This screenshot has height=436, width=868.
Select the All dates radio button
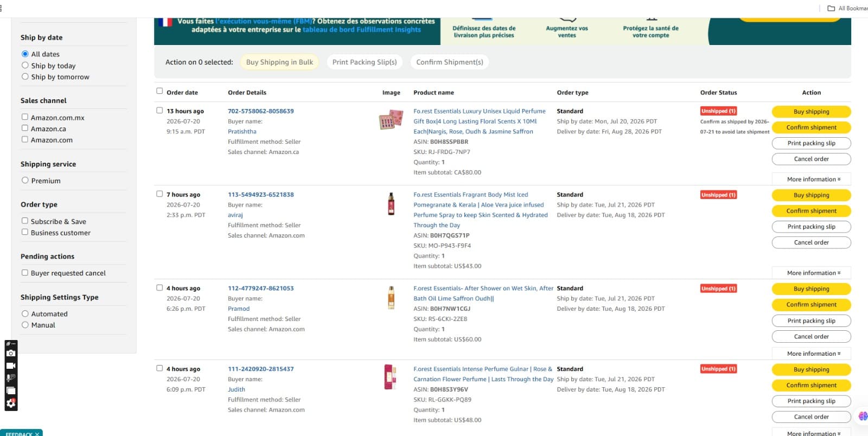(25, 54)
